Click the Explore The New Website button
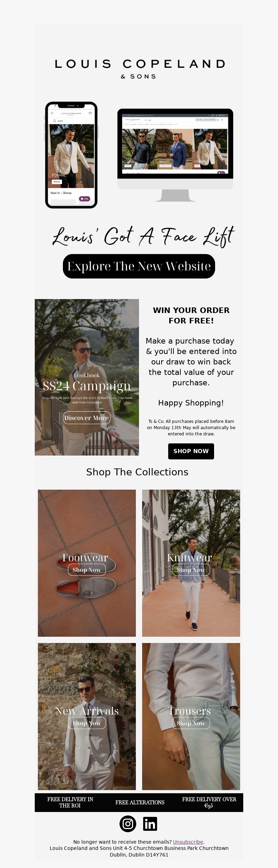The image size is (278, 868). 139,266
